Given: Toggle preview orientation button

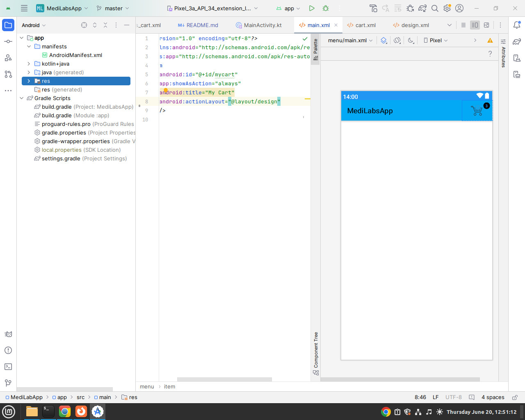Looking at the screenshot, I should tap(397, 40).
